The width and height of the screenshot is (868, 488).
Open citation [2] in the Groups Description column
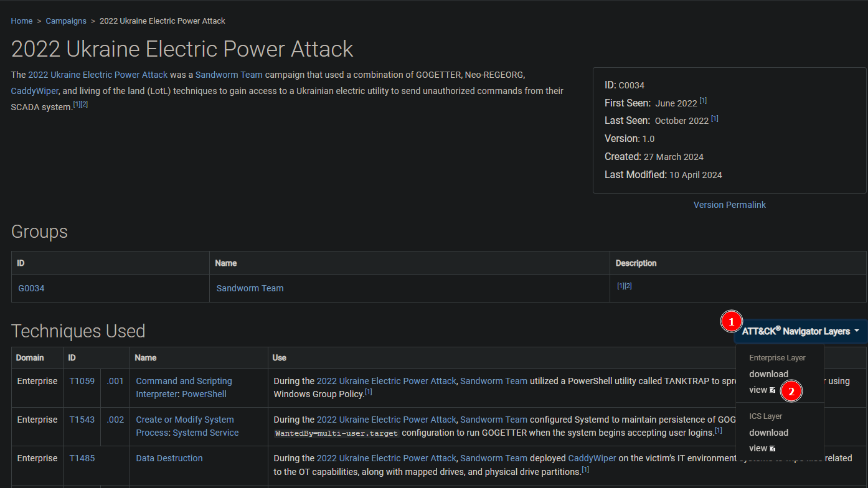click(x=628, y=286)
